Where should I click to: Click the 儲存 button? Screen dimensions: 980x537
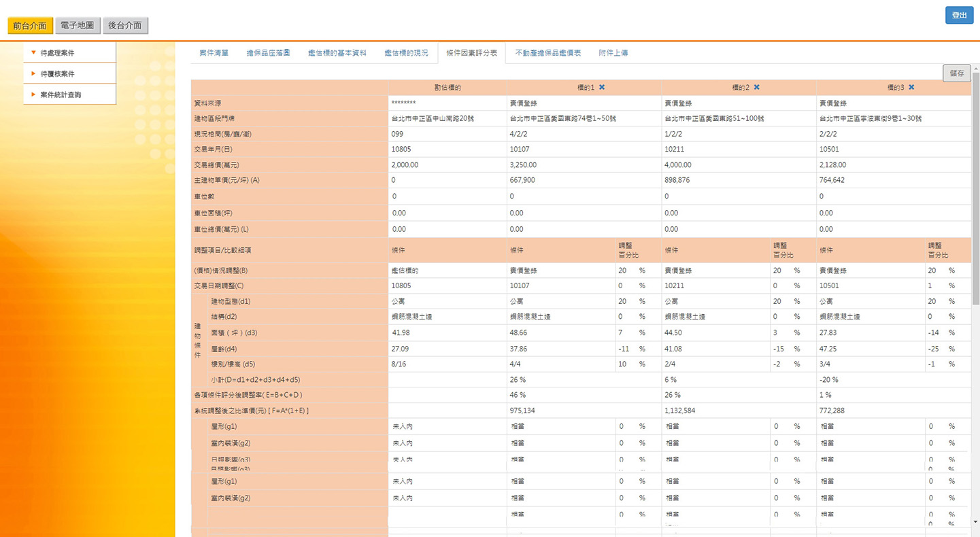956,73
